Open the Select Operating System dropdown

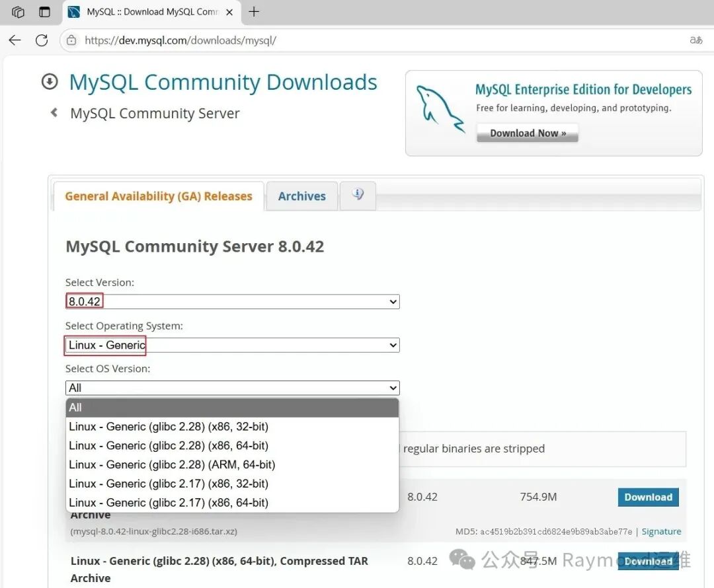click(232, 345)
